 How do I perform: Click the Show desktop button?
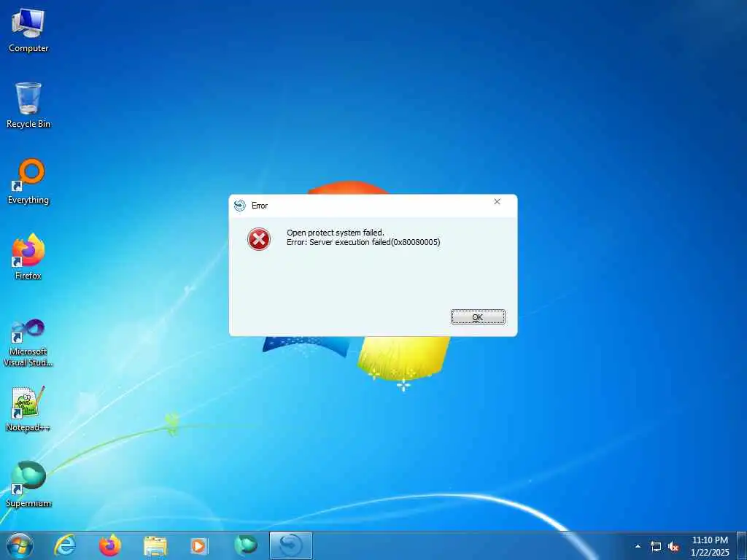pos(742,545)
